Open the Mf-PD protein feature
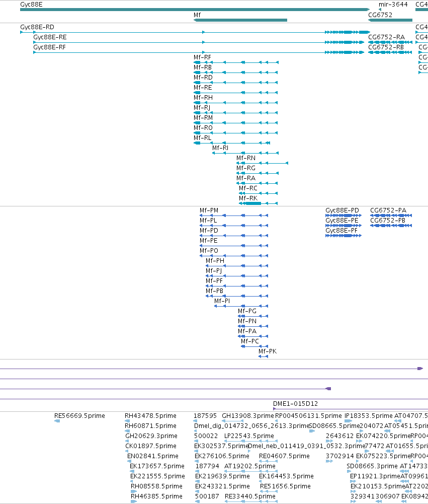 point(234,236)
